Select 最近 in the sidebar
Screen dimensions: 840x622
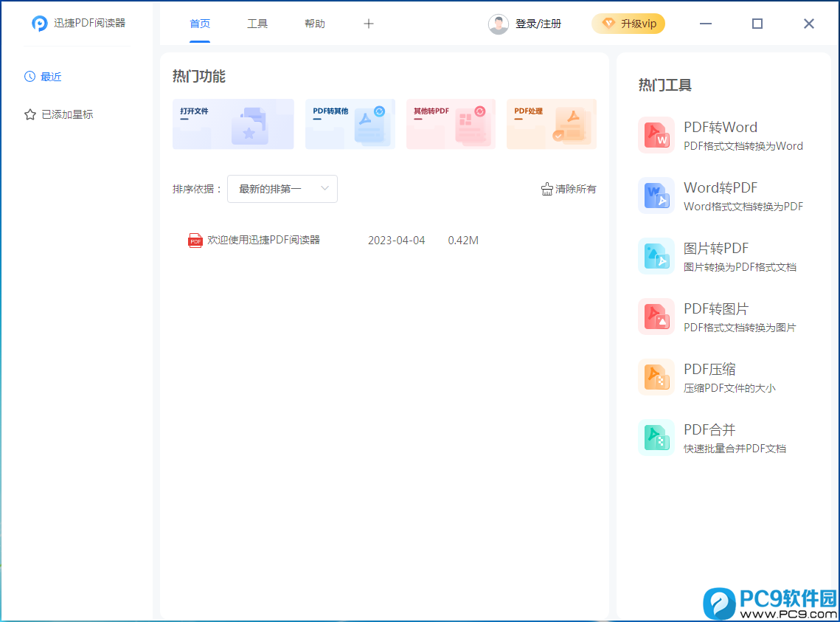point(52,77)
